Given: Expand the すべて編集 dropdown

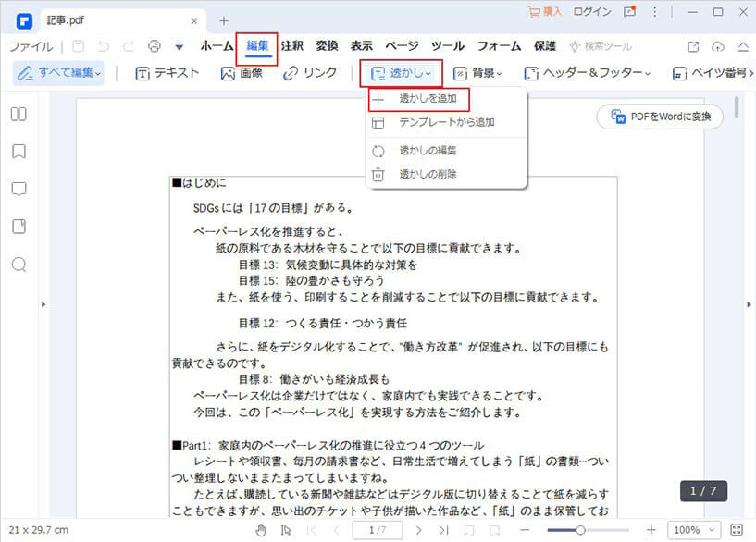Looking at the screenshot, I should click(x=59, y=72).
